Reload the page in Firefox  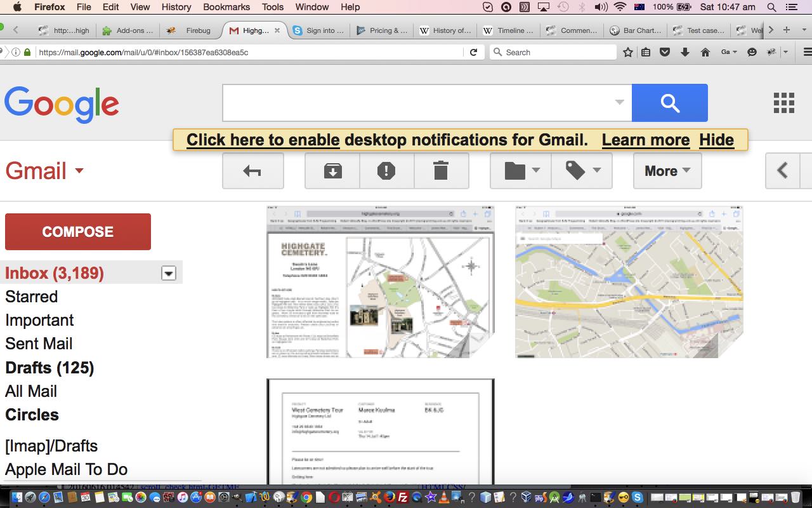[473, 52]
